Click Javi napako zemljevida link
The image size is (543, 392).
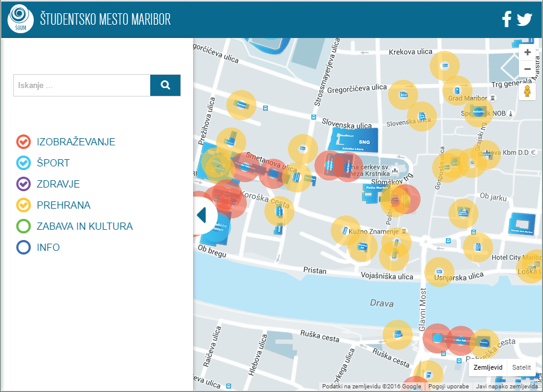506,387
